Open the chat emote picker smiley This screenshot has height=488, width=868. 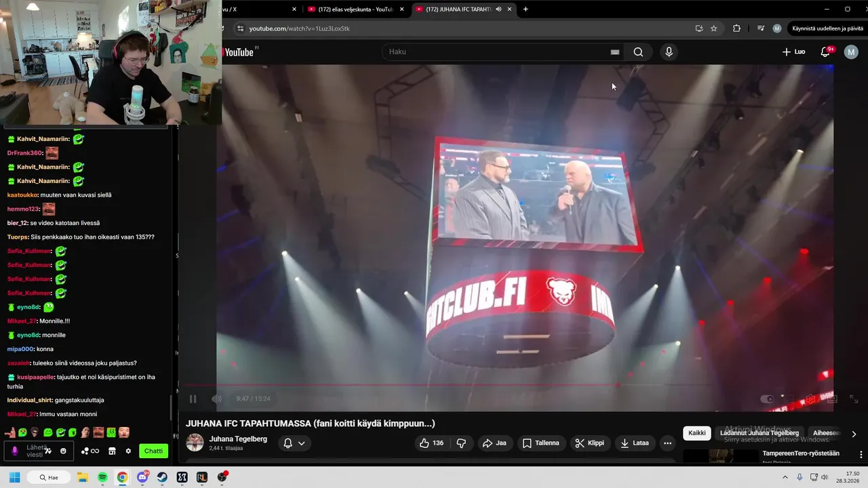coord(64,451)
